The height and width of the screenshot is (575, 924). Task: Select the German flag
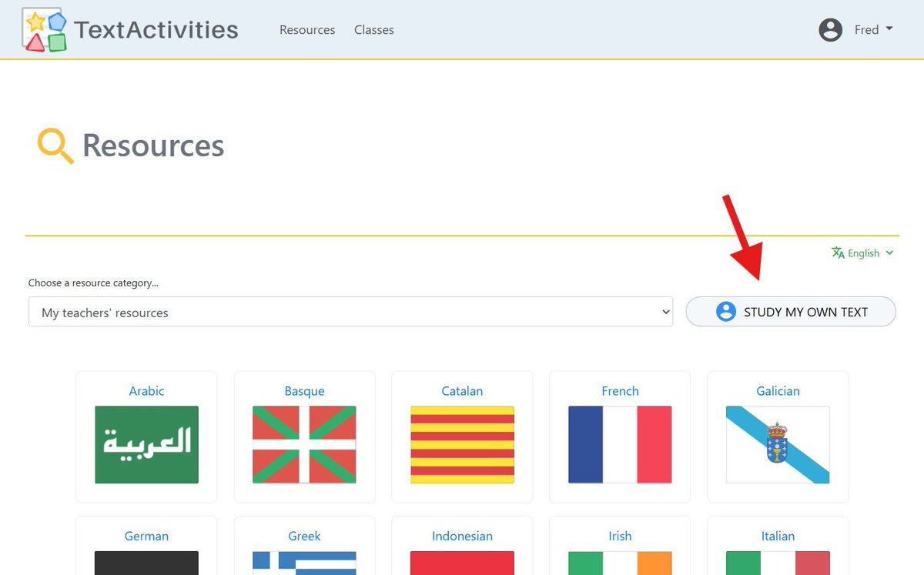click(146, 562)
